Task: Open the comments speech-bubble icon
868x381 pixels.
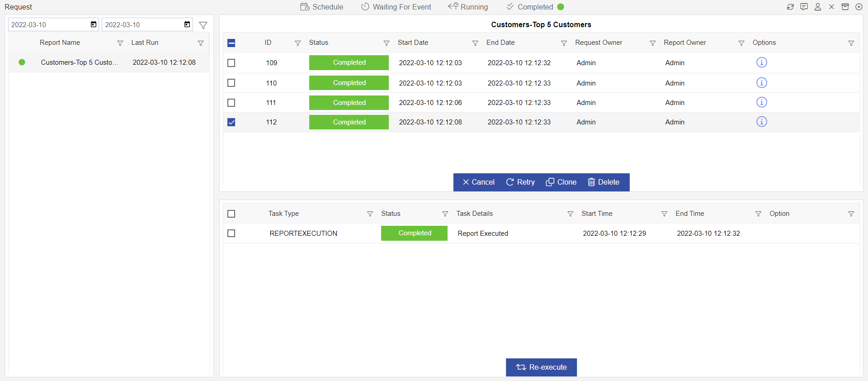Action: pyautogui.click(x=804, y=7)
